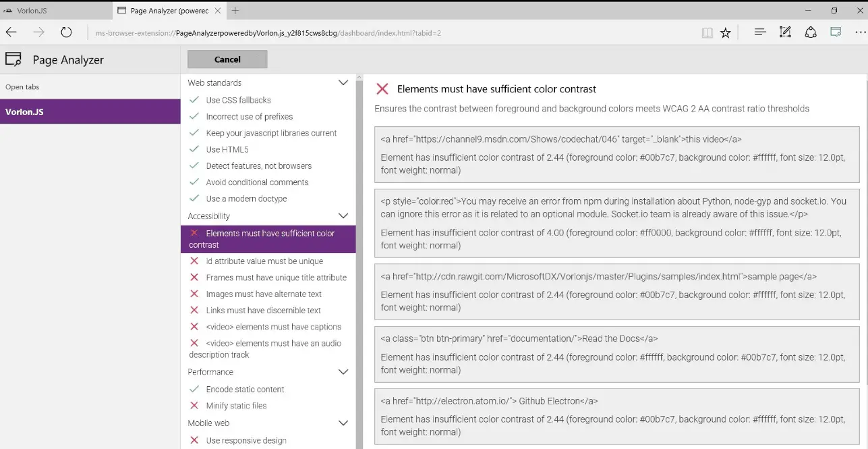Screen dimensions: 868x449
Task: Open Frames must have unique title attribute
Action: (x=277, y=278)
